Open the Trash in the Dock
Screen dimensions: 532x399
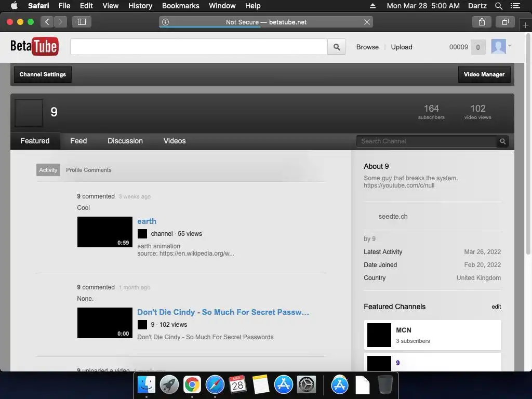coord(385,384)
